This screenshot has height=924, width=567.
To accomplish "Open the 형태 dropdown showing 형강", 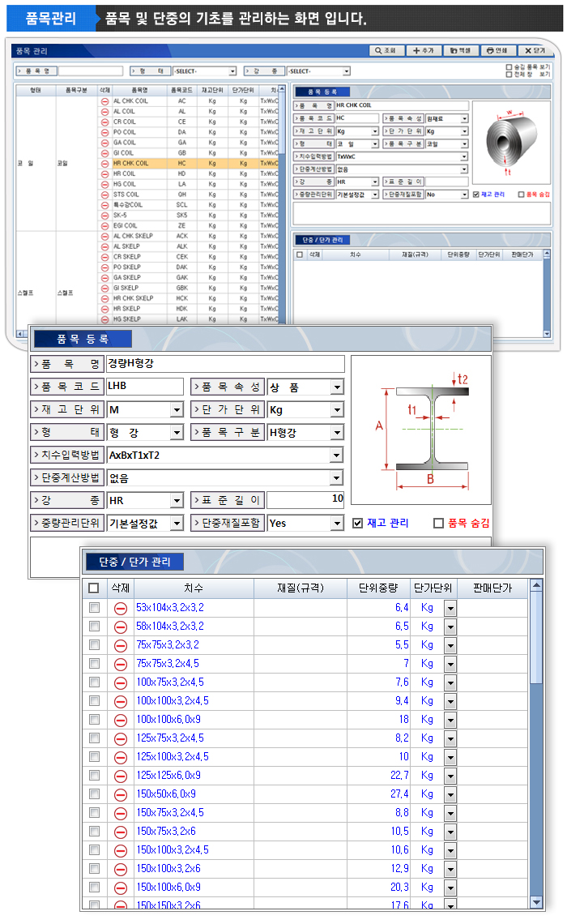I will coord(177,433).
